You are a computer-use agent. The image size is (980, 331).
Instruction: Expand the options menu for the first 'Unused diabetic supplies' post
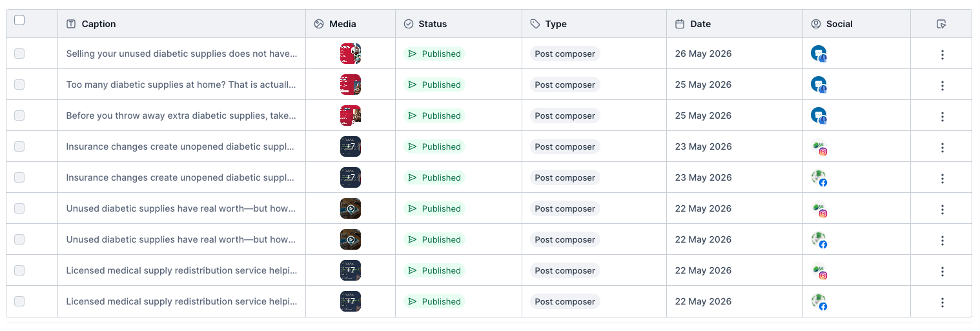[x=943, y=210]
